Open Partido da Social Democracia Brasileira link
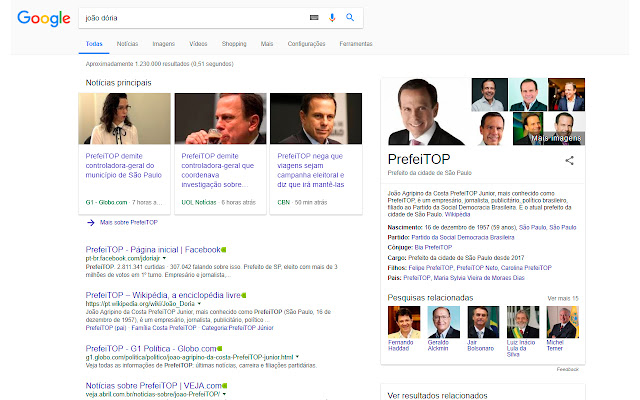The width and height of the screenshot is (640, 400). pyautogui.click(x=463, y=238)
